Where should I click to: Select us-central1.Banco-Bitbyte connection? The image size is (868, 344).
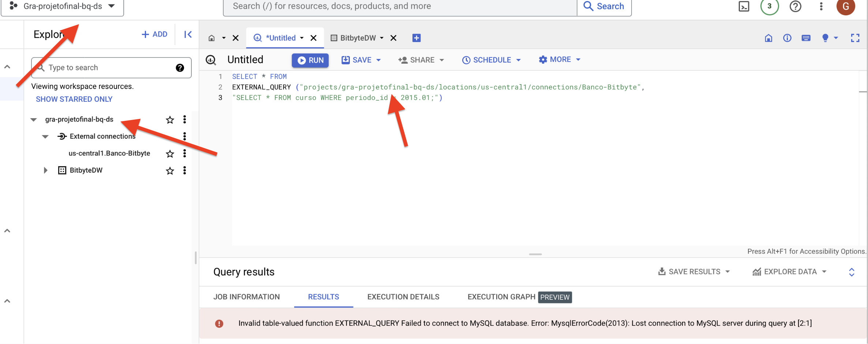coord(109,153)
